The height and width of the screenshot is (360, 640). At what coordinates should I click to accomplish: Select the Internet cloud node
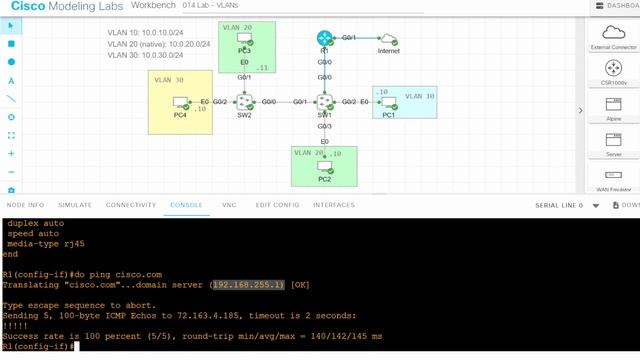click(x=388, y=39)
